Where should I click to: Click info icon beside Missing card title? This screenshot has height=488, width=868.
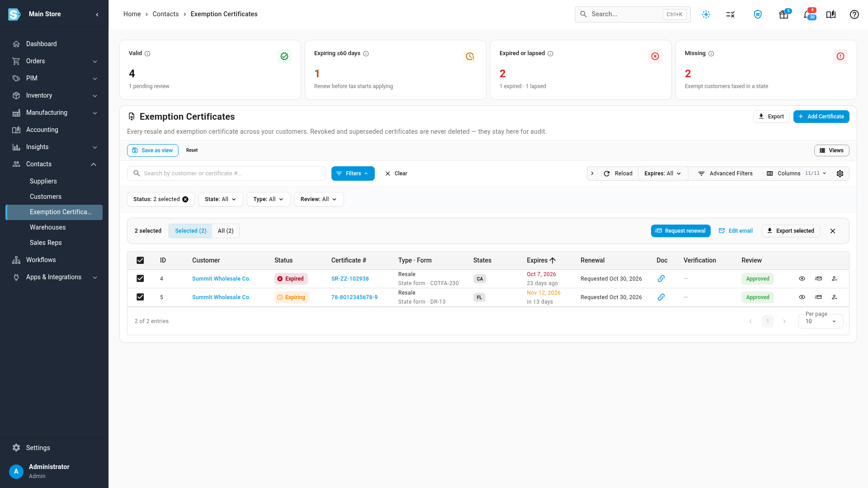(711, 53)
